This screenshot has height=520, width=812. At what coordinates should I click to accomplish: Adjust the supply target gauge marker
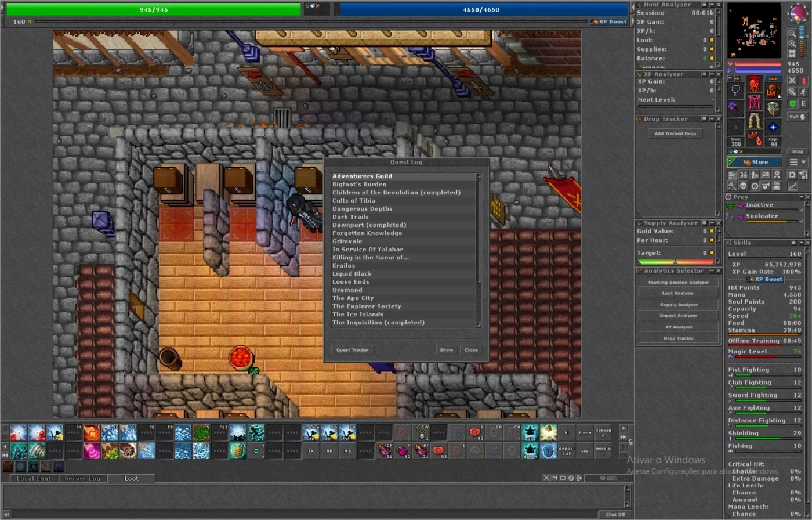[675, 262]
